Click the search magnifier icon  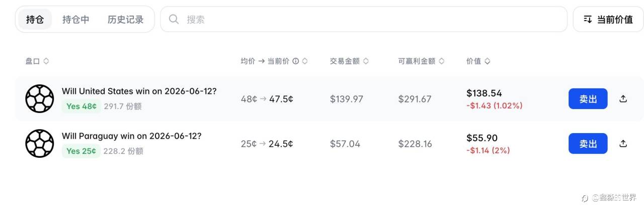point(174,20)
